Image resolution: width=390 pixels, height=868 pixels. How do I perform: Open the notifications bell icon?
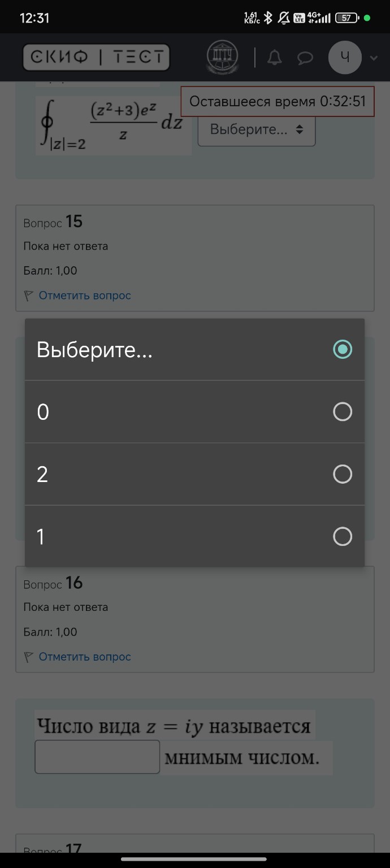(274, 58)
